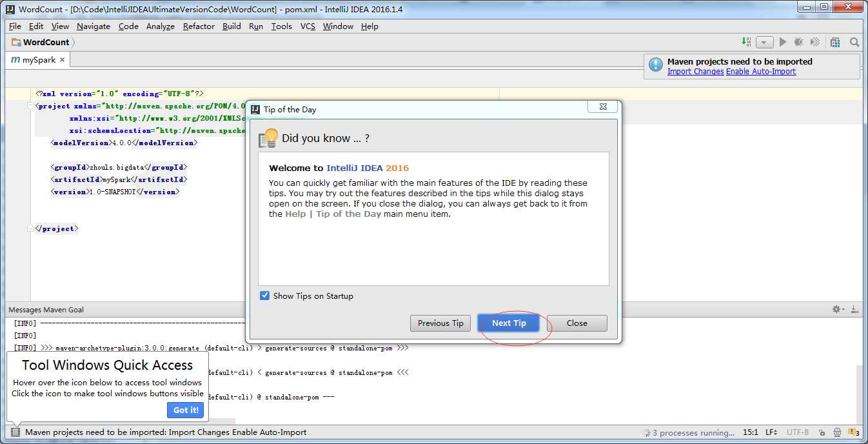Screen dimensions: 868x444
Task: Open the Window menu
Action: click(338, 26)
